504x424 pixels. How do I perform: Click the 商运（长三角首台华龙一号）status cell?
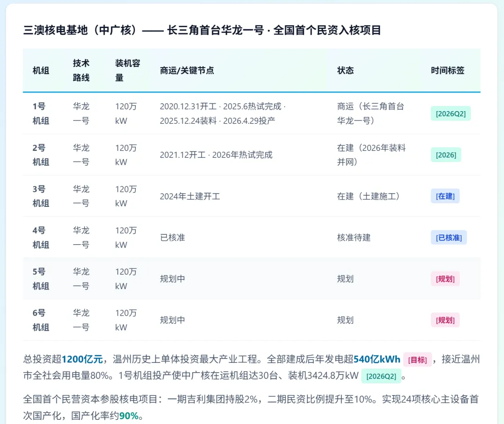[371, 113]
